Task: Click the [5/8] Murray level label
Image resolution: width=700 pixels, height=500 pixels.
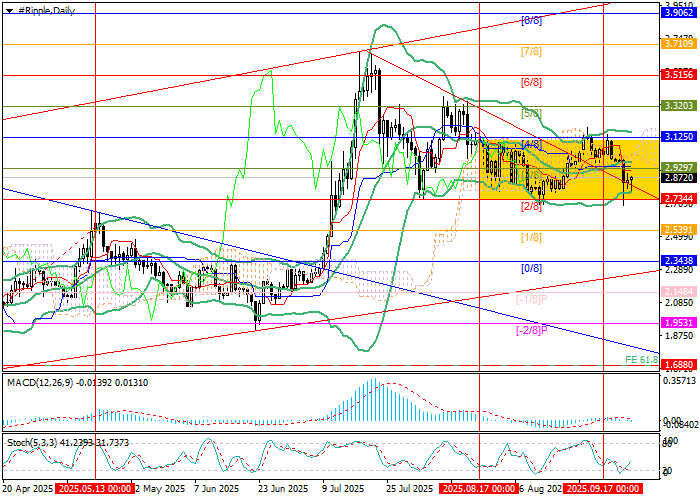Action: (x=531, y=113)
